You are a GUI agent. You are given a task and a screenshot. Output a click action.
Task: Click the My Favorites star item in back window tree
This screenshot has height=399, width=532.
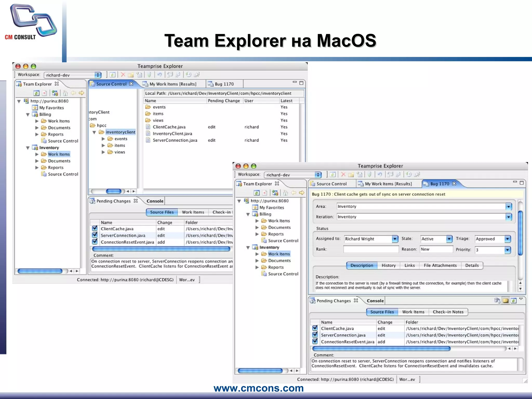pyautogui.click(x=49, y=108)
